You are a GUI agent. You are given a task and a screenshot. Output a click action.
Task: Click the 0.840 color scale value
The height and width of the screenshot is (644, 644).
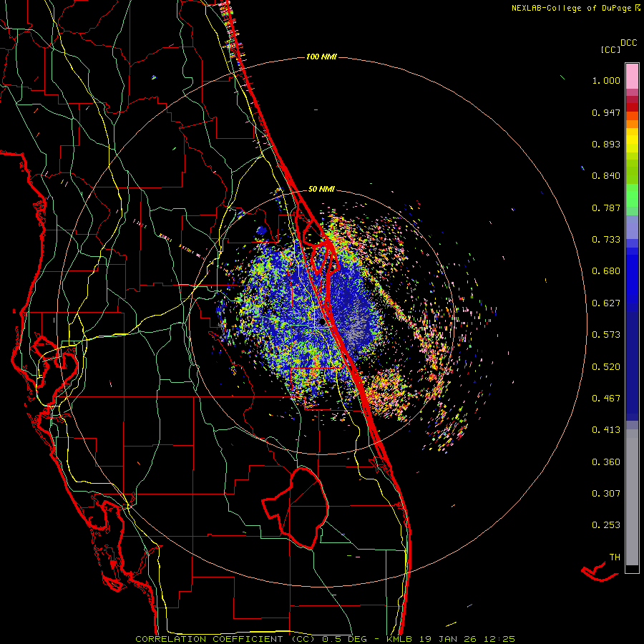[x=606, y=176]
